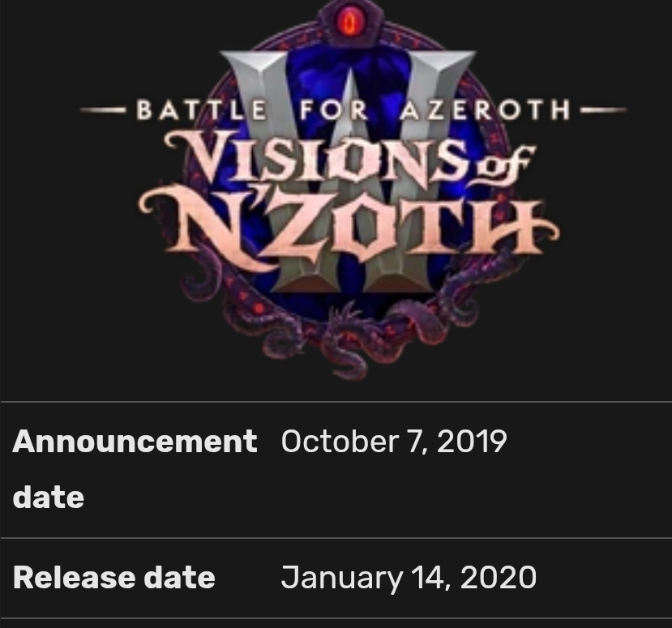This screenshot has width=672, height=628.
Task: Click the word BATTLE in the logo
Action: point(201,109)
